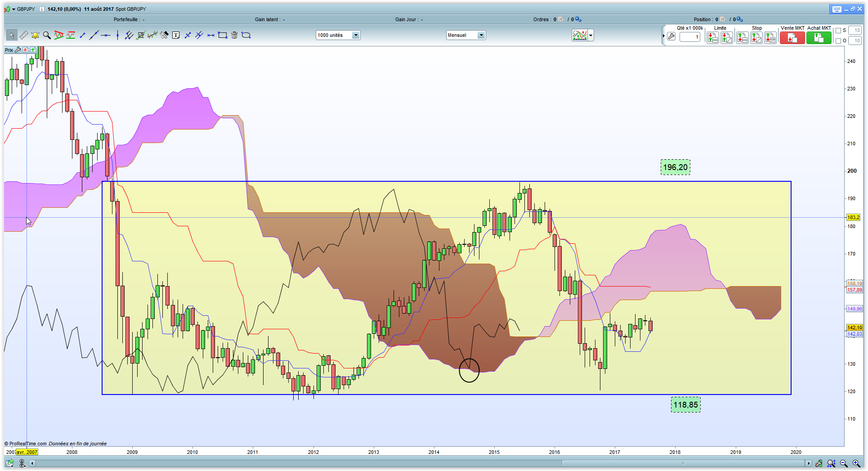Screen dimensions: 868x471
Task: Click the third Stop order button
Action: point(770,38)
